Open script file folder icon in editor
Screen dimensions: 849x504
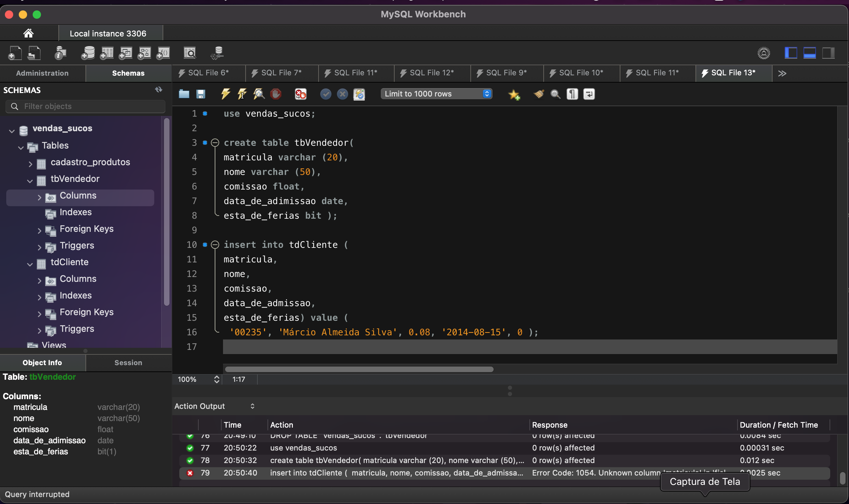[184, 94]
